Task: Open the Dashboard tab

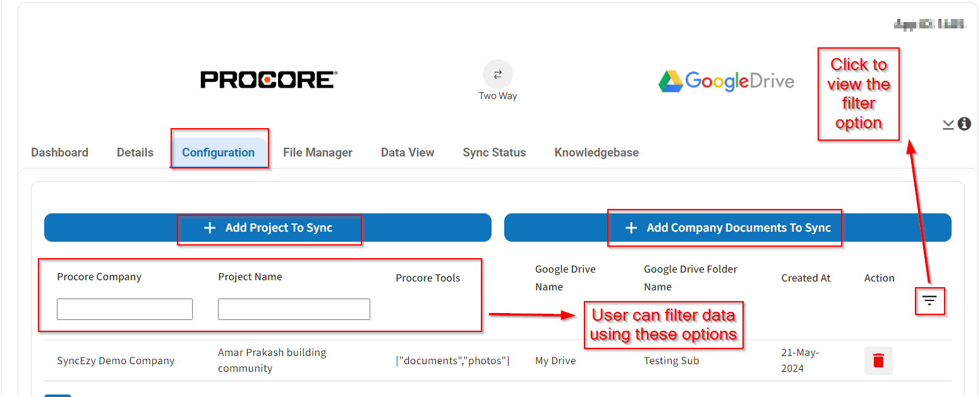Action: [x=59, y=152]
